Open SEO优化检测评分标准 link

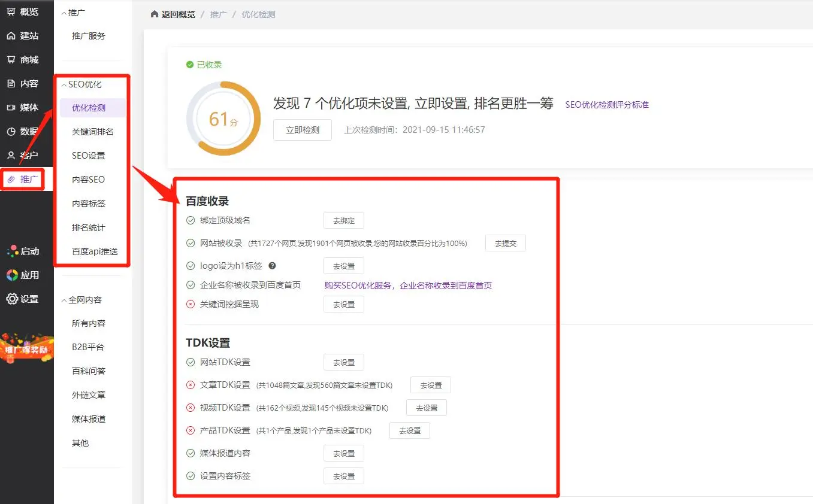[606, 105]
